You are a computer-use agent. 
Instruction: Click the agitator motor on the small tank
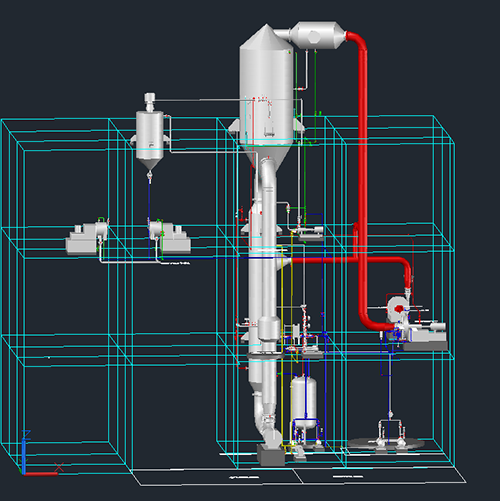coord(150,101)
